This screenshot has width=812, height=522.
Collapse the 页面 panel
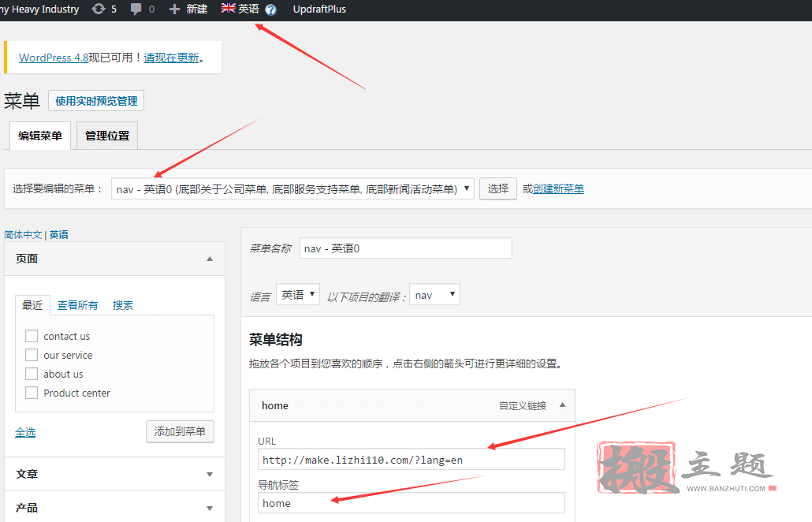[x=210, y=259]
